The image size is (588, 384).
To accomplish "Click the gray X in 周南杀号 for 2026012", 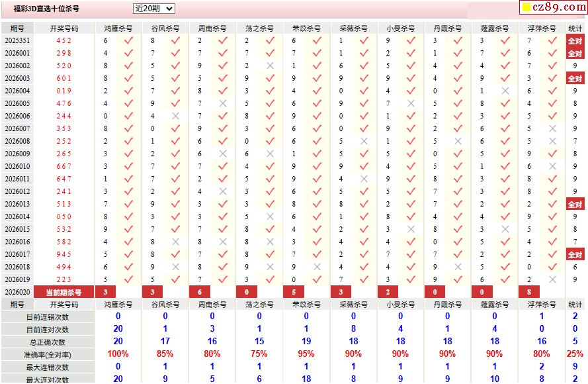I will pos(223,191).
